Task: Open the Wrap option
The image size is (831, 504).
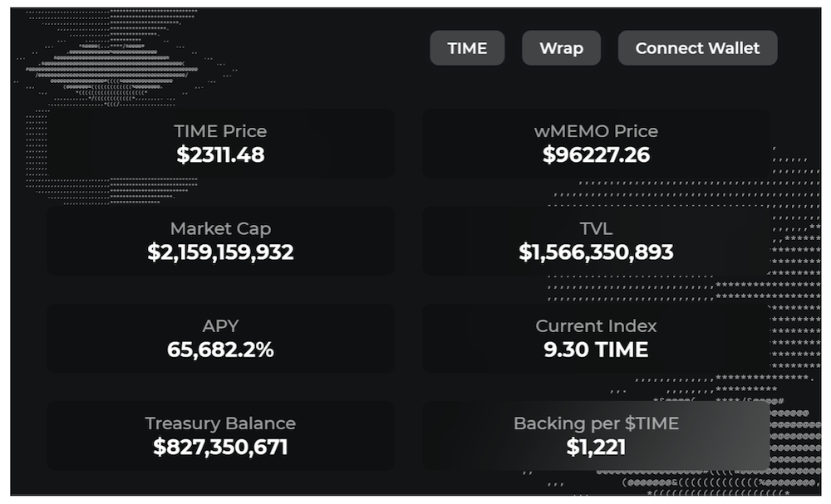Action: [561, 48]
